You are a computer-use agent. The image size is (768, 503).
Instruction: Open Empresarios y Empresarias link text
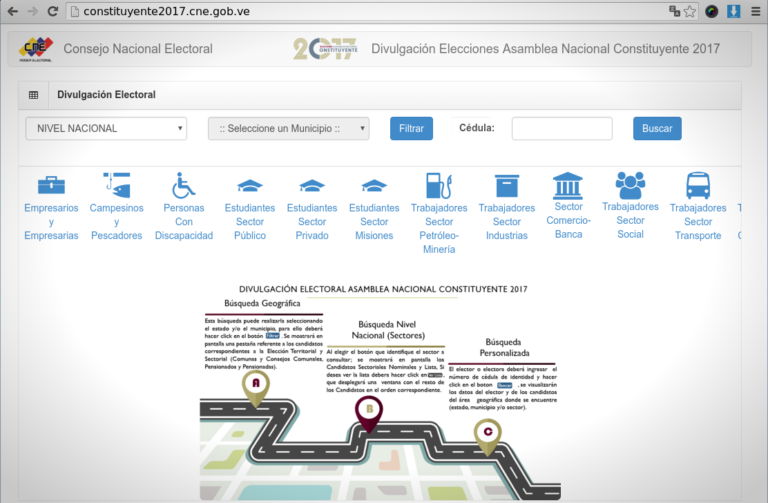point(51,222)
